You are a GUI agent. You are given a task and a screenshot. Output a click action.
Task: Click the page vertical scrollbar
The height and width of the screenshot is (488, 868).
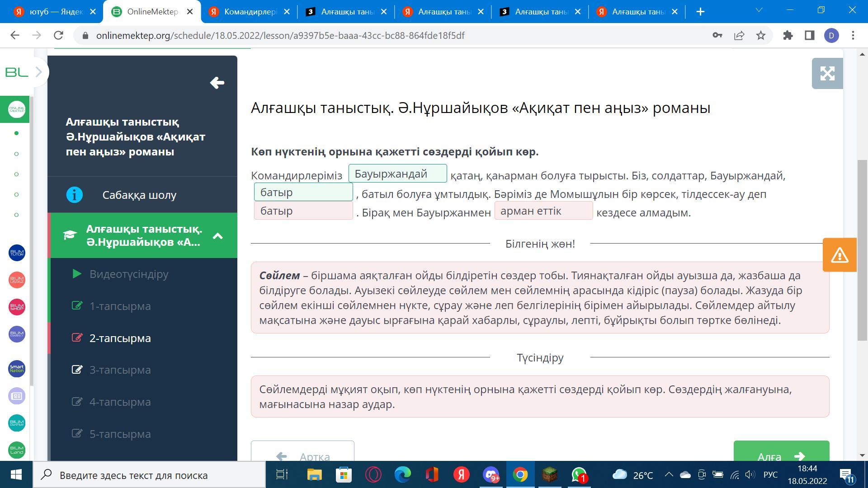coord(862,250)
